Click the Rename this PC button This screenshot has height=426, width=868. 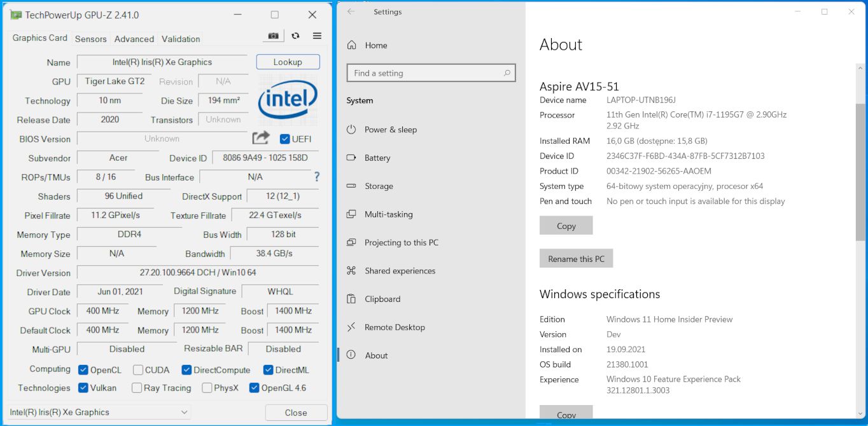click(576, 259)
